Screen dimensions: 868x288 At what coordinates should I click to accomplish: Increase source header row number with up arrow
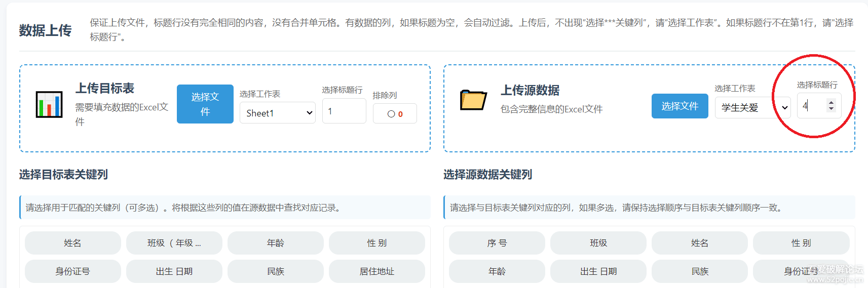click(x=831, y=102)
